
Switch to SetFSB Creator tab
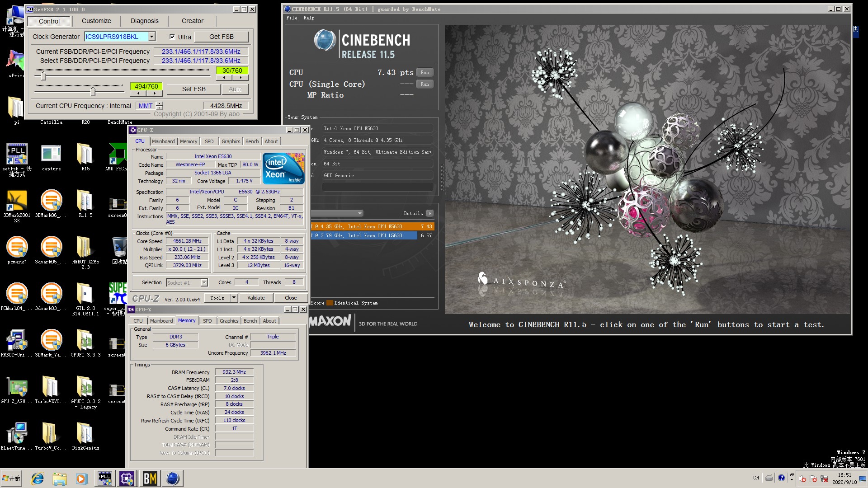(193, 21)
